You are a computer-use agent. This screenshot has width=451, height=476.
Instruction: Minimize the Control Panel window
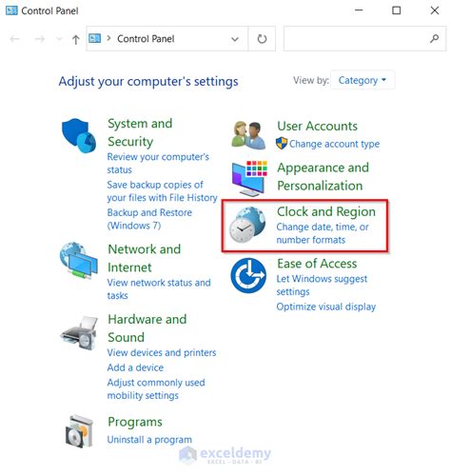359,10
